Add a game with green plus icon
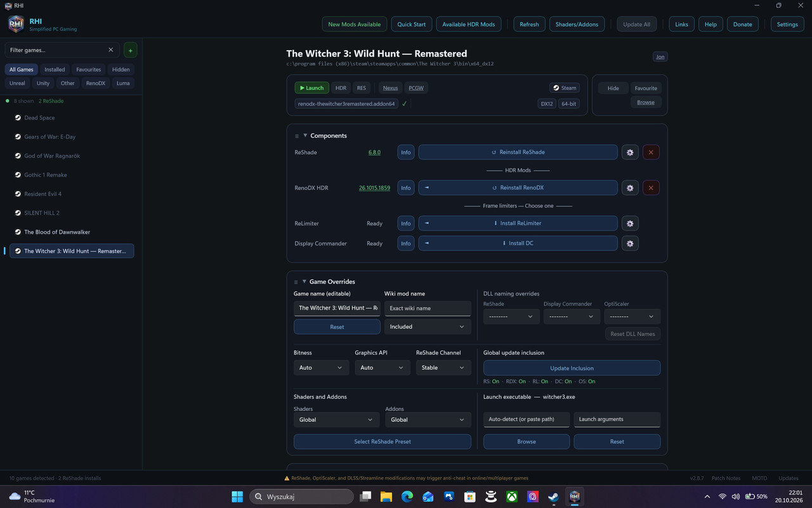This screenshot has width=812, height=508. pyautogui.click(x=130, y=50)
